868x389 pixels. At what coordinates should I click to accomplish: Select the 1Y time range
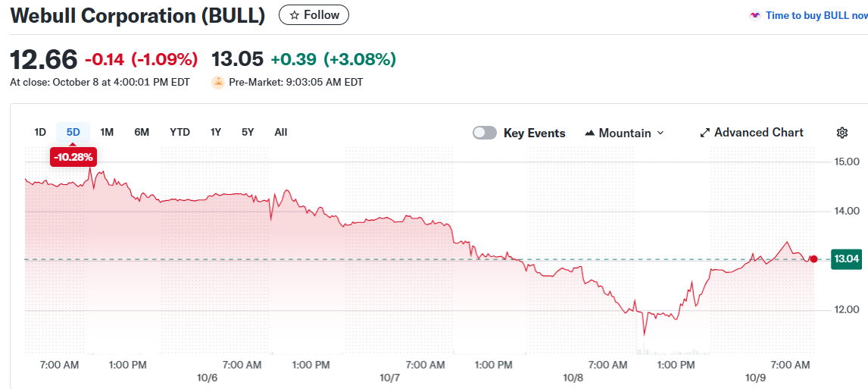[216, 132]
